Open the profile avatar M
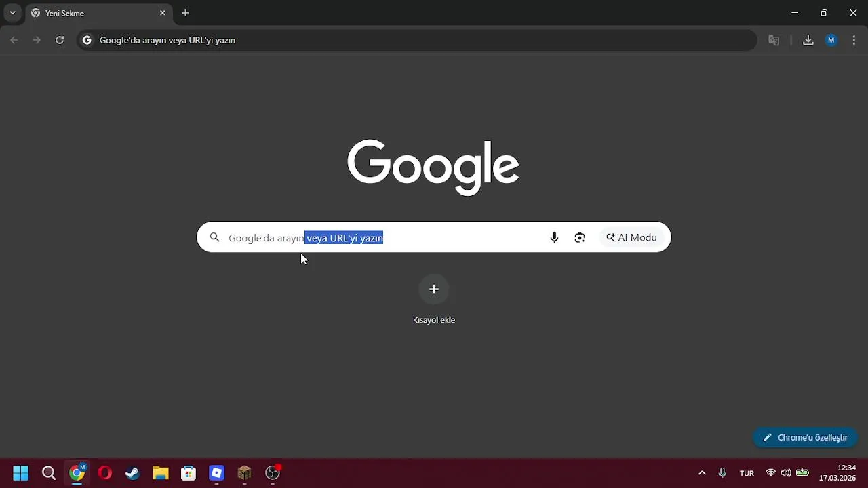 (831, 40)
